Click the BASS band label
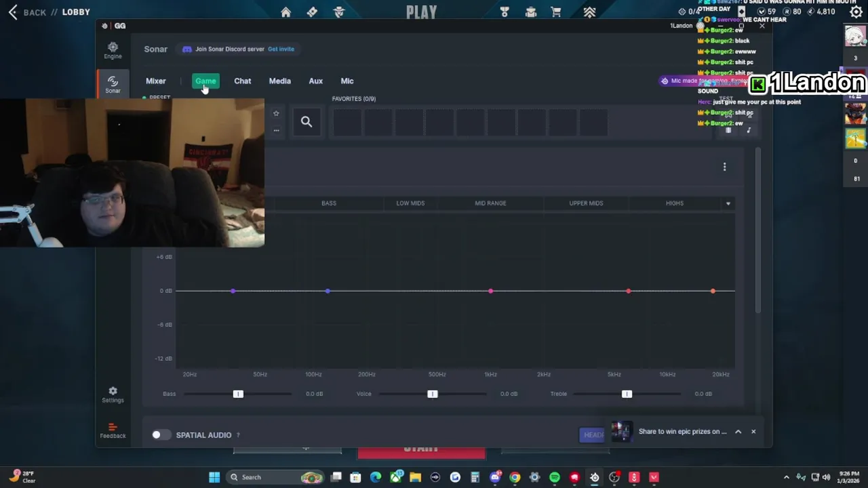This screenshot has height=488, width=868. (x=329, y=203)
